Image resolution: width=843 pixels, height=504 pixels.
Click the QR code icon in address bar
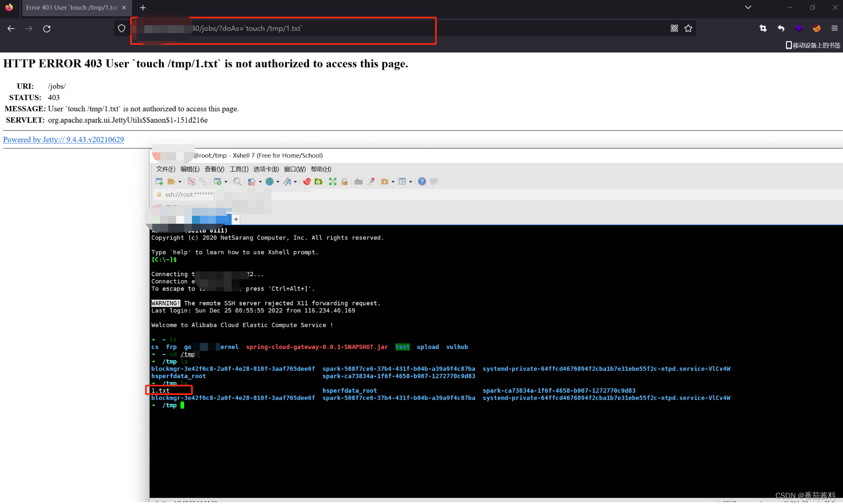pos(674,29)
